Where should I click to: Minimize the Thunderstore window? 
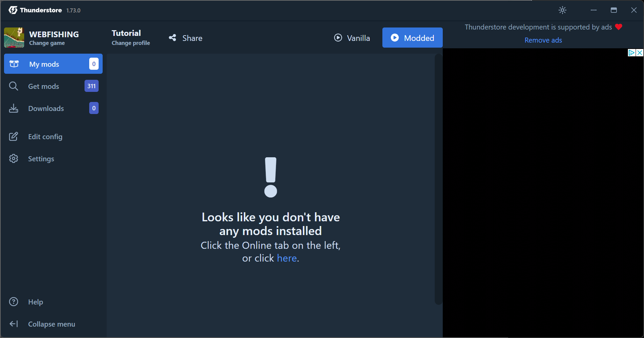pos(594,10)
